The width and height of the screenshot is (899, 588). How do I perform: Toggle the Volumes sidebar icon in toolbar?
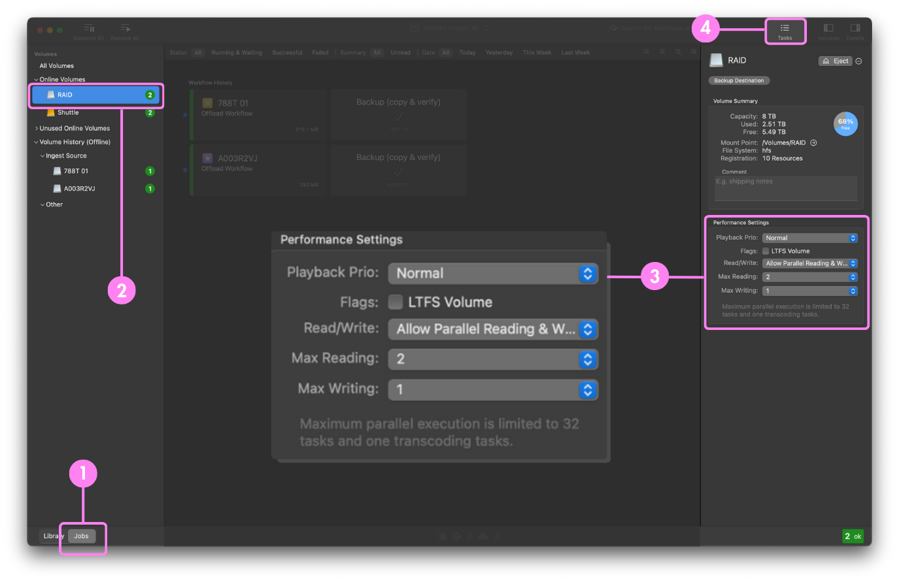click(x=828, y=30)
